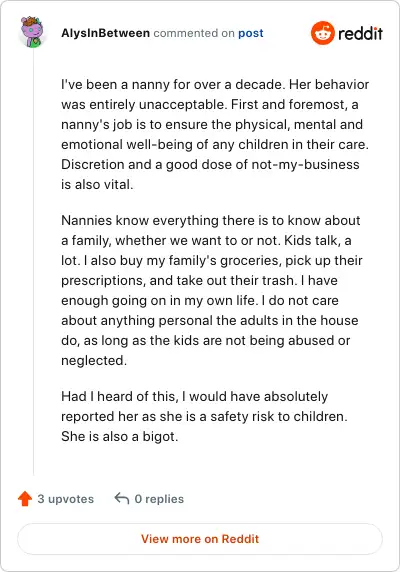Select the "3 upvotes" count label
The height and width of the screenshot is (572, 400).
66,499
